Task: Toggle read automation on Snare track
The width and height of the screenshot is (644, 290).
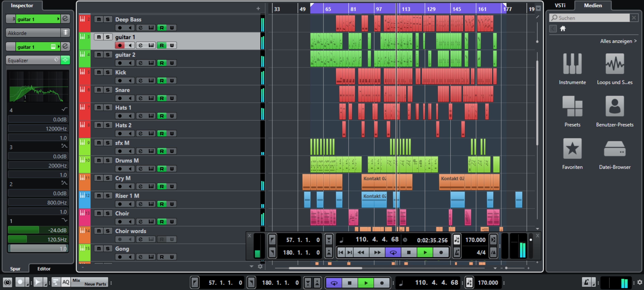Action: 162,98
